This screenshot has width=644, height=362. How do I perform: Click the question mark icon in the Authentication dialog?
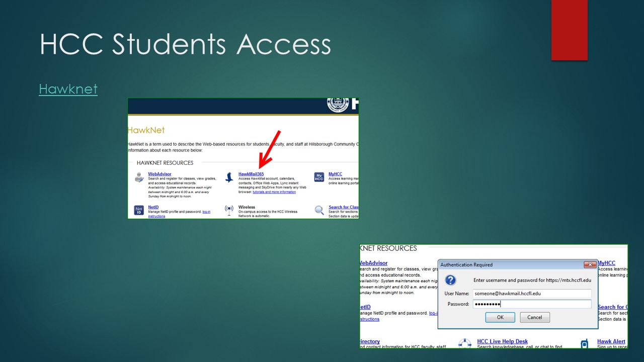(x=451, y=280)
